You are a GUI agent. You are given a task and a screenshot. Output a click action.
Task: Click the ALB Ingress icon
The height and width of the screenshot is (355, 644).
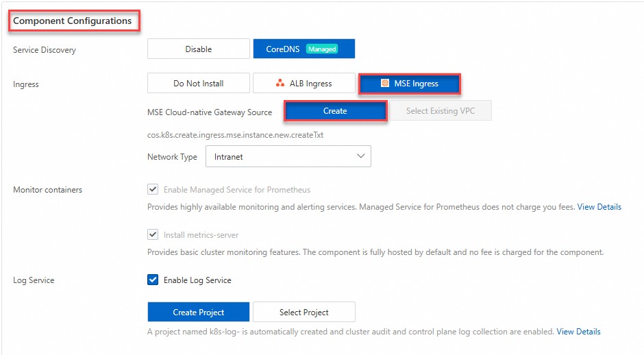pyautogui.click(x=280, y=84)
